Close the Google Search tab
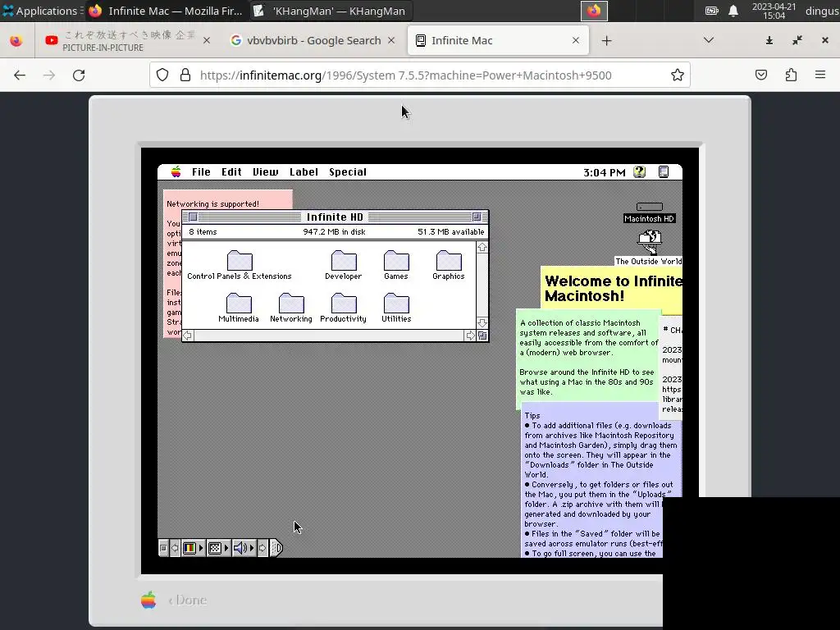This screenshot has height=630, width=840. 391,40
